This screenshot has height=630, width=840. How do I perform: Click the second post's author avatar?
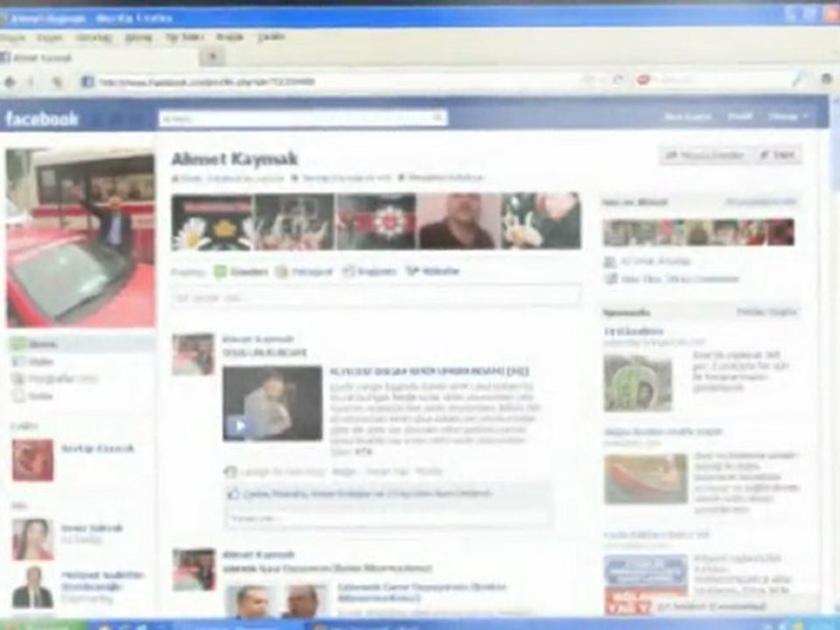[x=193, y=569]
